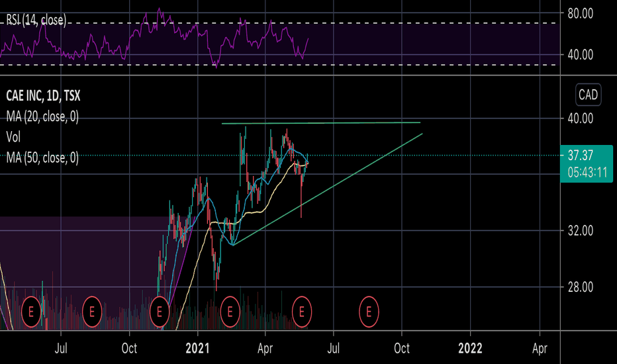The width and height of the screenshot is (617, 364).
Task: Click the 2022 label on time axis
Action: pos(470,348)
